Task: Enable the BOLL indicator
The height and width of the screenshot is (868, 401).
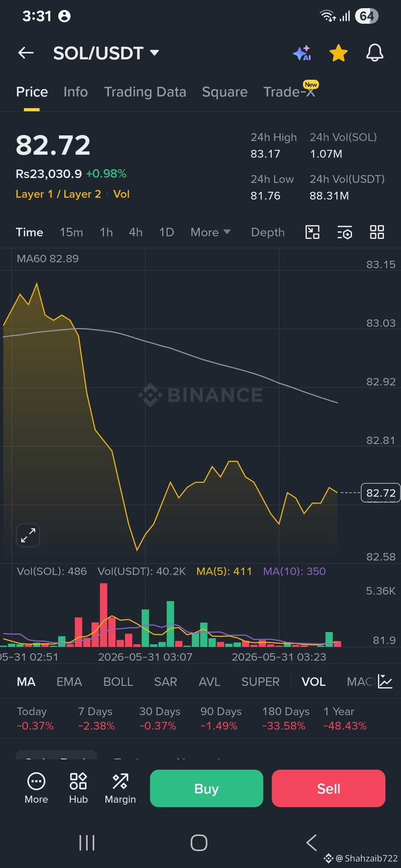Action: (x=118, y=682)
